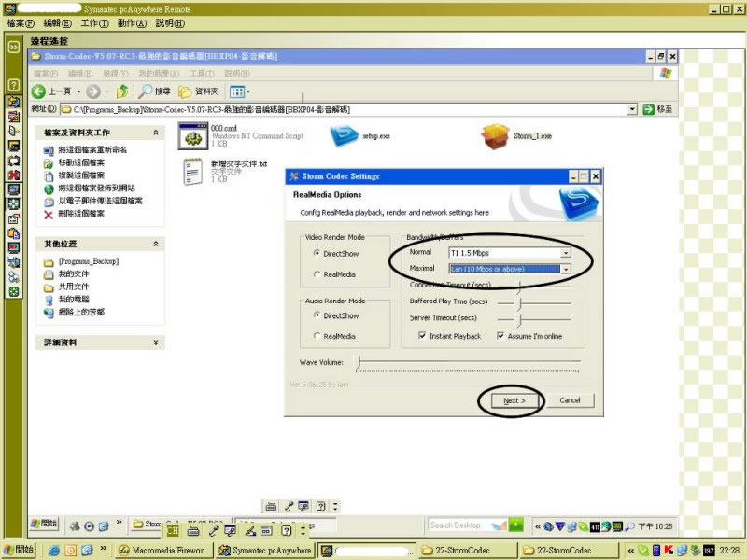This screenshot has width=747, height=560.
Task: Toggle the Assume I'm online checkbox
Action: [500, 336]
